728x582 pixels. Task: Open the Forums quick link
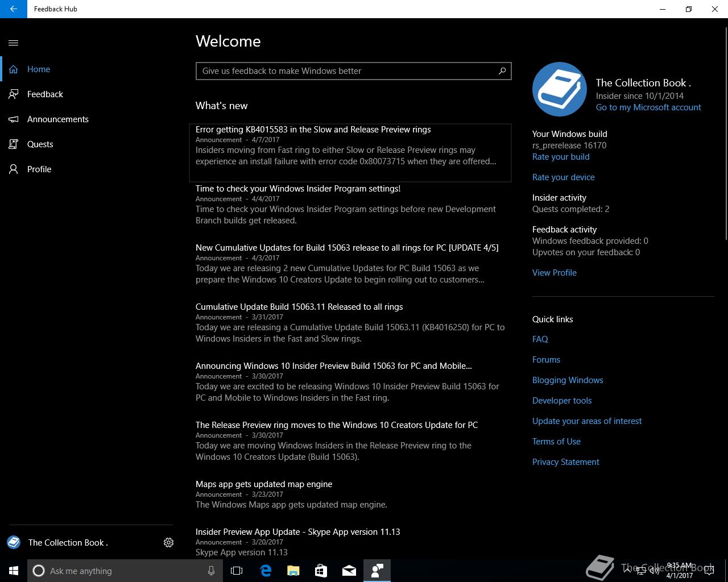pyautogui.click(x=547, y=360)
